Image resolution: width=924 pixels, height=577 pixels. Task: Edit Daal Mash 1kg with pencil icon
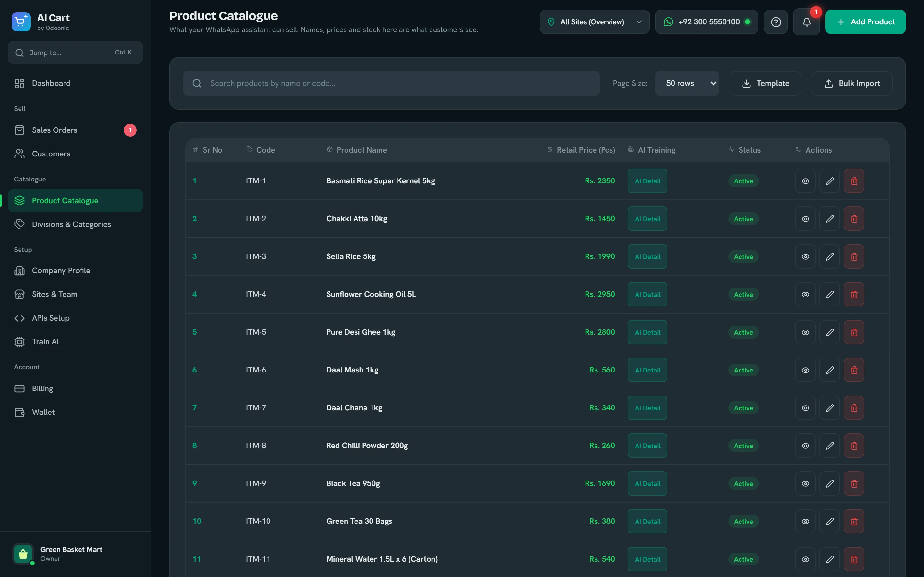coord(829,370)
